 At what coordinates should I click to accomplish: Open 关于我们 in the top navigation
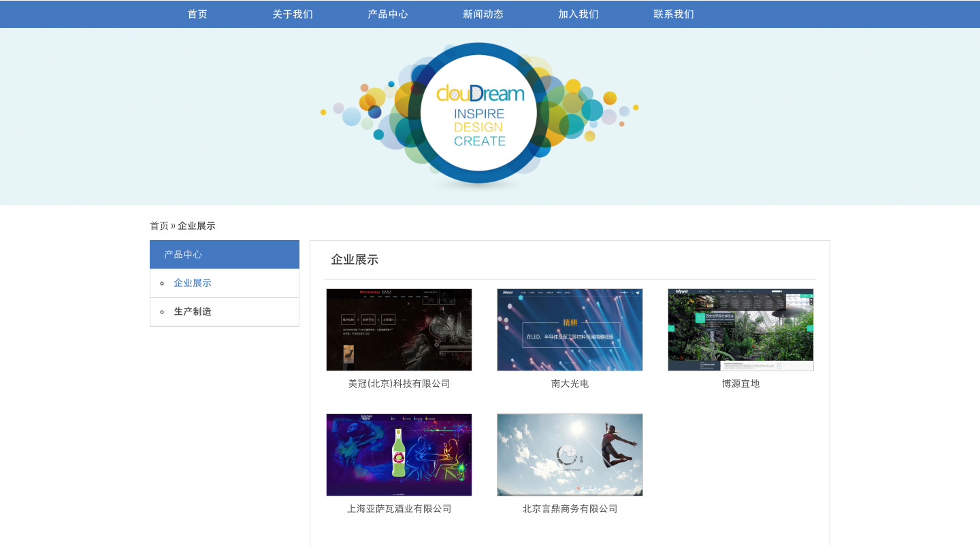293,14
